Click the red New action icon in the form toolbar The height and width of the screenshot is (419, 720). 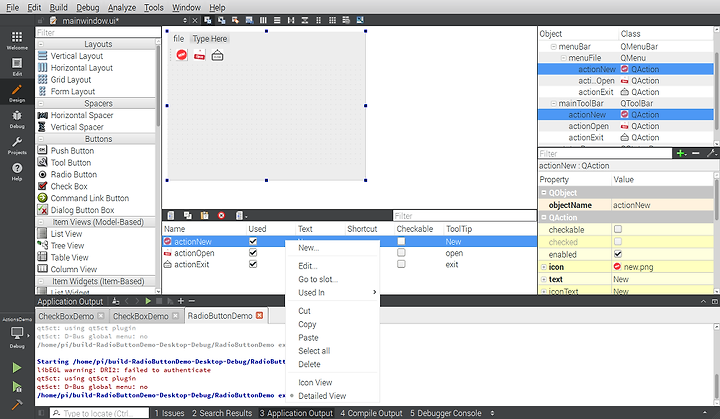pyautogui.click(x=182, y=55)
